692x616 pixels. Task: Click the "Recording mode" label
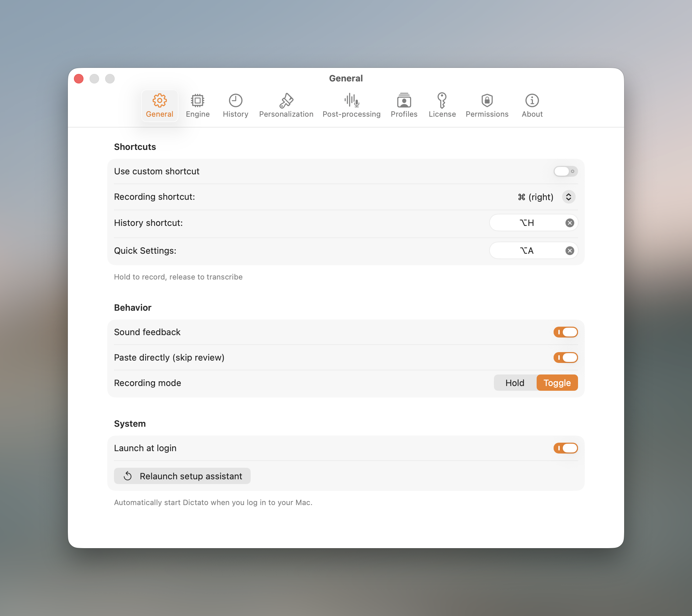click(x=148, y=383)
